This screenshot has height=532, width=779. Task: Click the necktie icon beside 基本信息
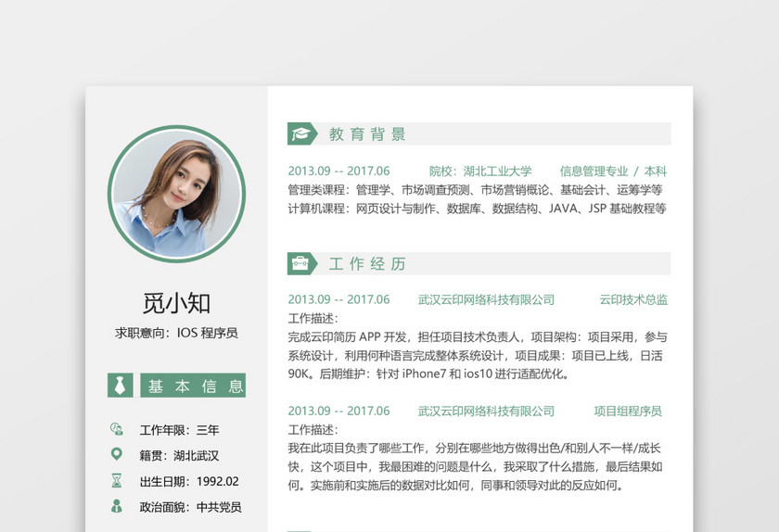(120, 386)
